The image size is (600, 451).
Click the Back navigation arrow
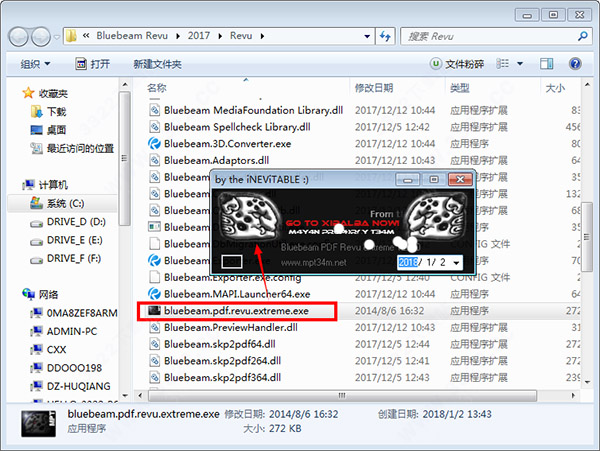click(x=18, y=36)
